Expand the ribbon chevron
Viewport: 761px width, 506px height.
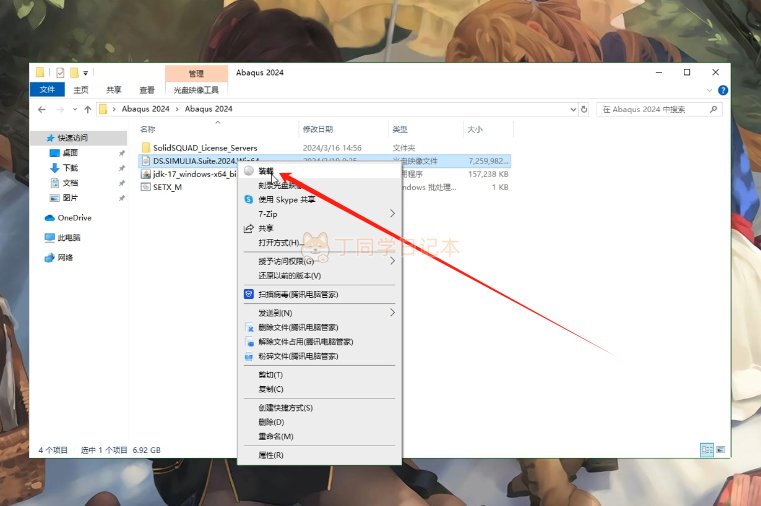click(x=709, y=90)
